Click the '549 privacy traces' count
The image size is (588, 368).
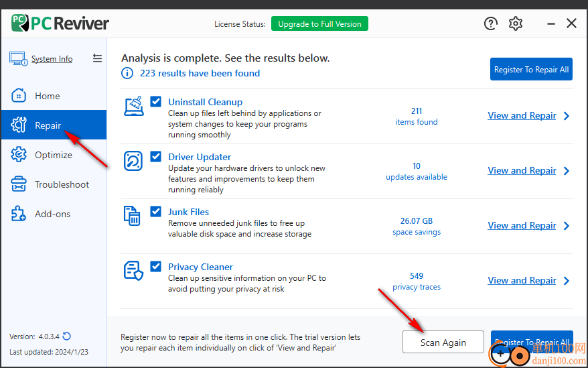click(417, 282)
